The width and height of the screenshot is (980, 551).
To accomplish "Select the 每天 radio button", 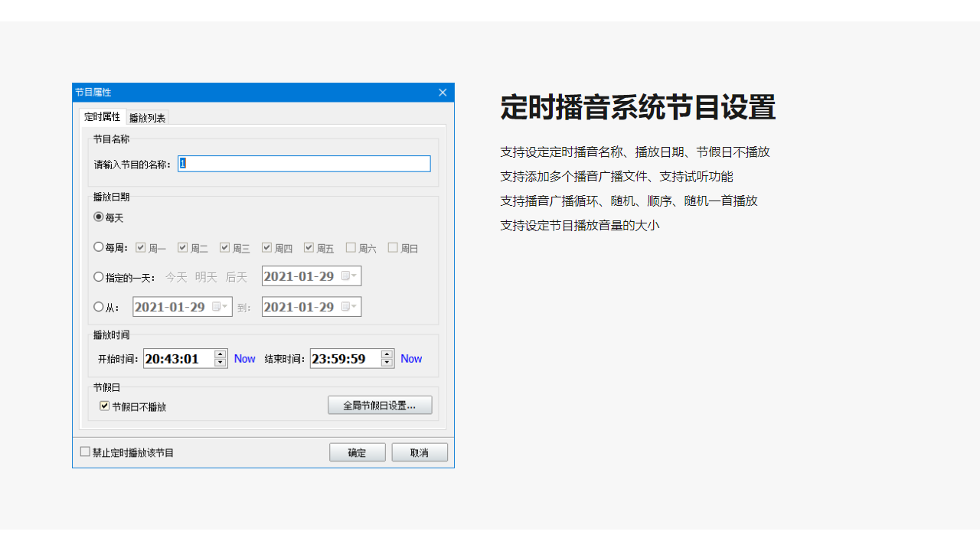I will click(x=98, y=217).
